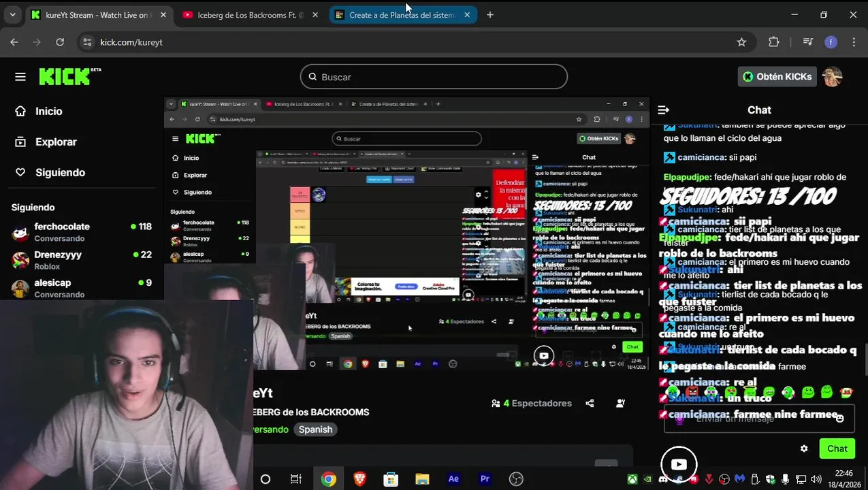The height and width of the screenshot is (490, 868).
Task: Close the Iceberg de Los Backrooms tab
Action: pyautogui.click(x=315, y=15)
